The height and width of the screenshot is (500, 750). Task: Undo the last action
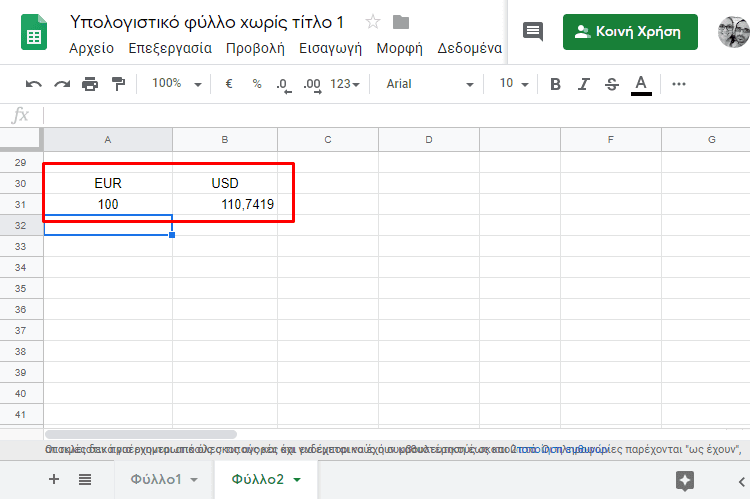(33, 84)
